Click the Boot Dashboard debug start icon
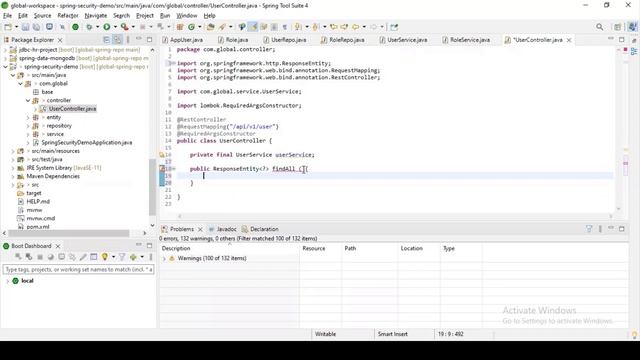 pyautogui.click(x=29, y=257)
